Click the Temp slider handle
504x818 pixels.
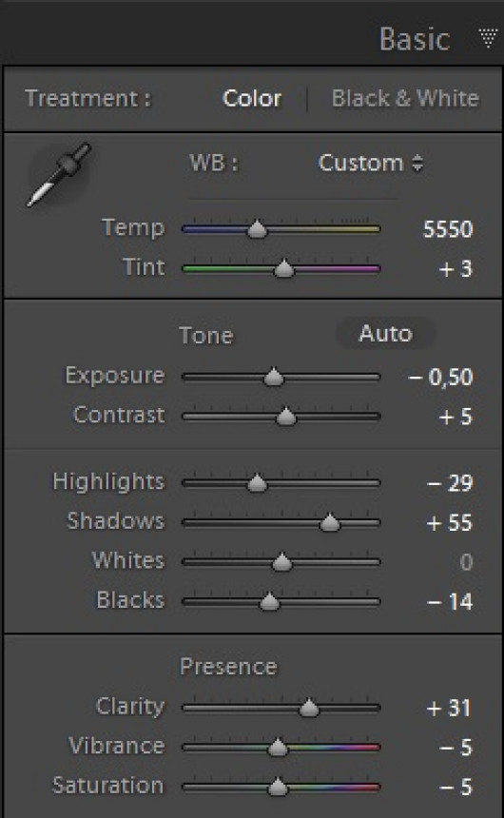coord(256,229)
